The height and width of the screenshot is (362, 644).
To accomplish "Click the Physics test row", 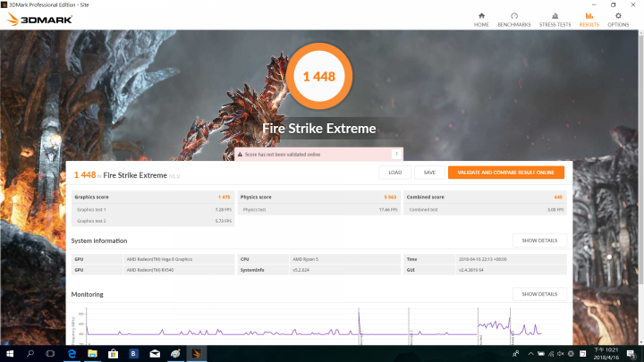I will pos(318,210).
